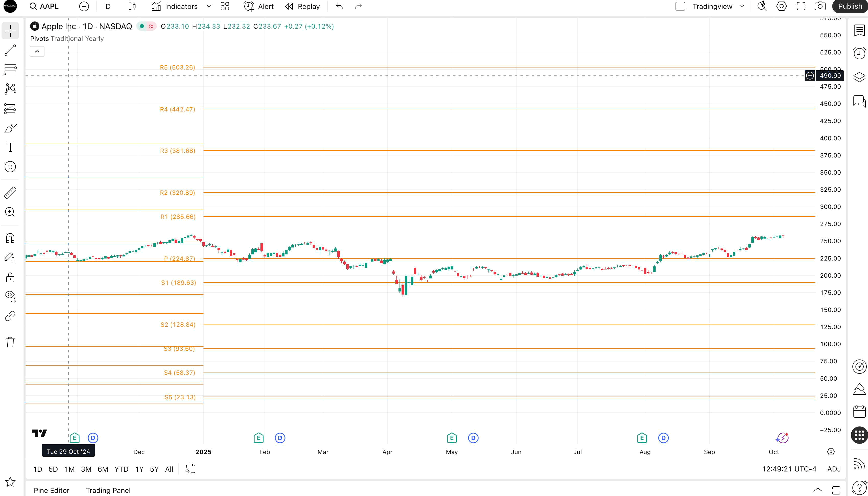868x496 pixels.
Task: Click the trash can remove-drawings icon
Action: [x=10, y=342]
